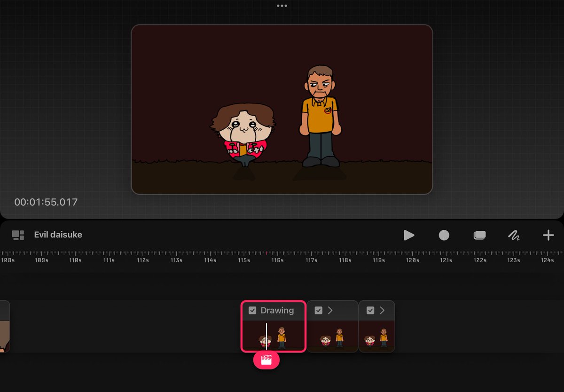564x392 pixels.
Task: Tap the three-dot handle above the stage
Action: tap(282, 6)
